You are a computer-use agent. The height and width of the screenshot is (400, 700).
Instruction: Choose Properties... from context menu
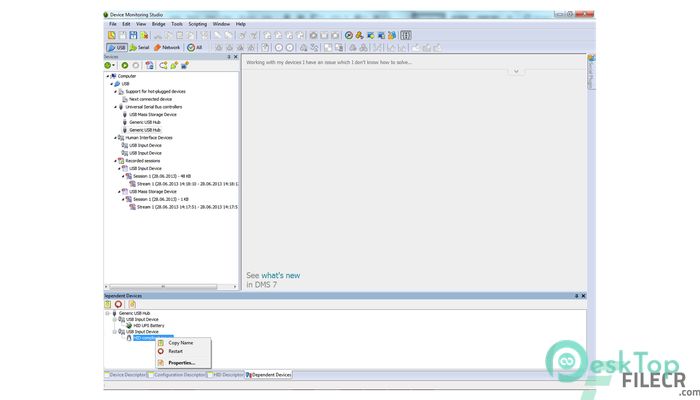coord(181,363)
